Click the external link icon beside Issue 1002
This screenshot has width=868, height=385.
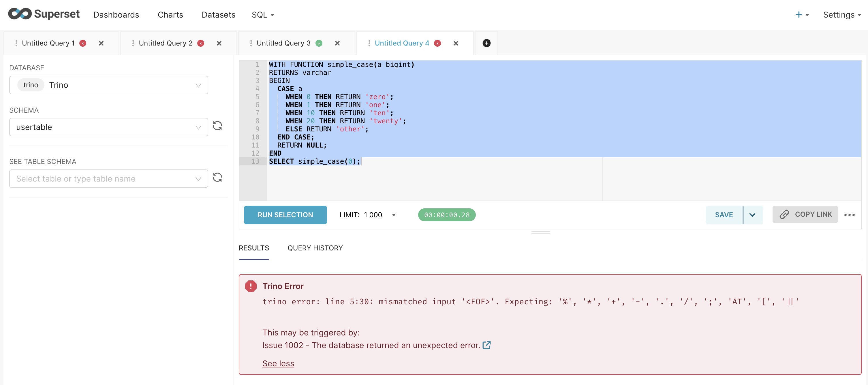486,345
